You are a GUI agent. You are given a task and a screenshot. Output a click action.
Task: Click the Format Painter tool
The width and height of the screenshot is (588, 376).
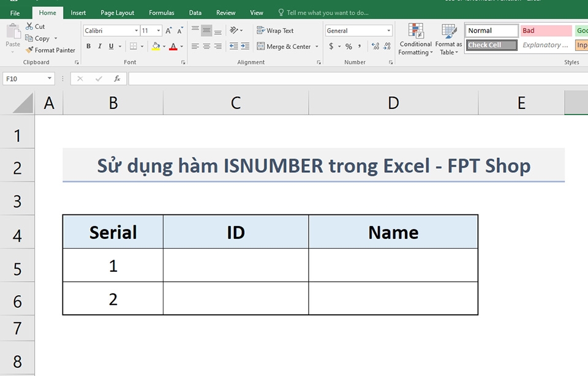pos(50,50)
